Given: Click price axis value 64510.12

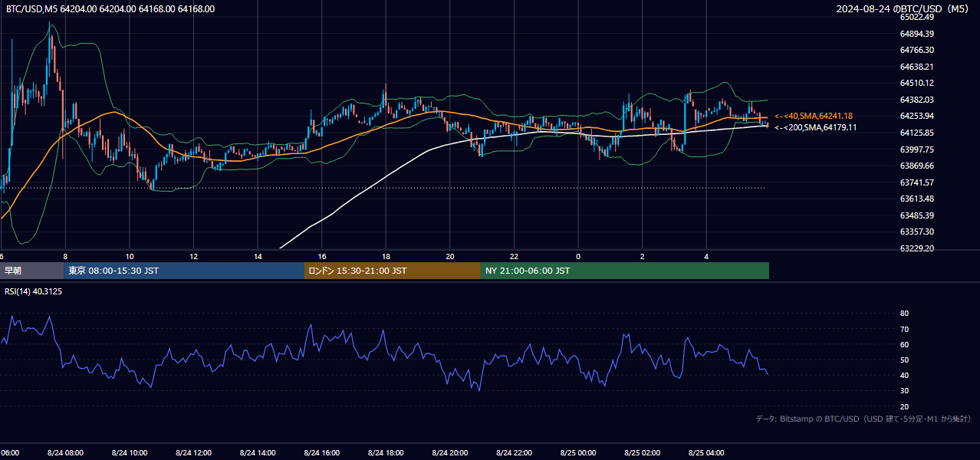Looking at the screenshot, I should pos(917,83).
